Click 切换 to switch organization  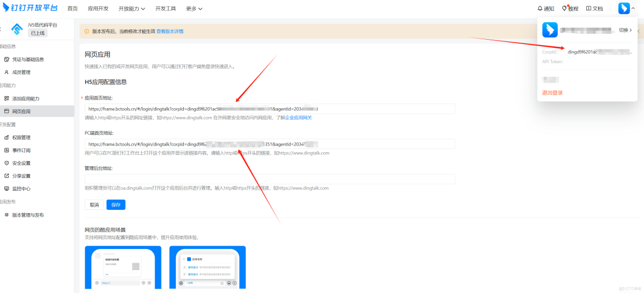625,30
